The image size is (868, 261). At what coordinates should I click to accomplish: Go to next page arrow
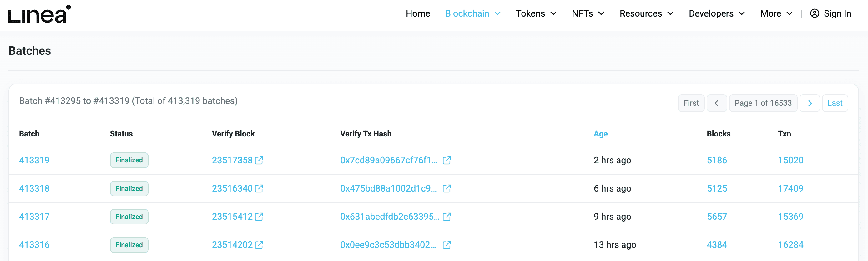click(x=809, y=103)
